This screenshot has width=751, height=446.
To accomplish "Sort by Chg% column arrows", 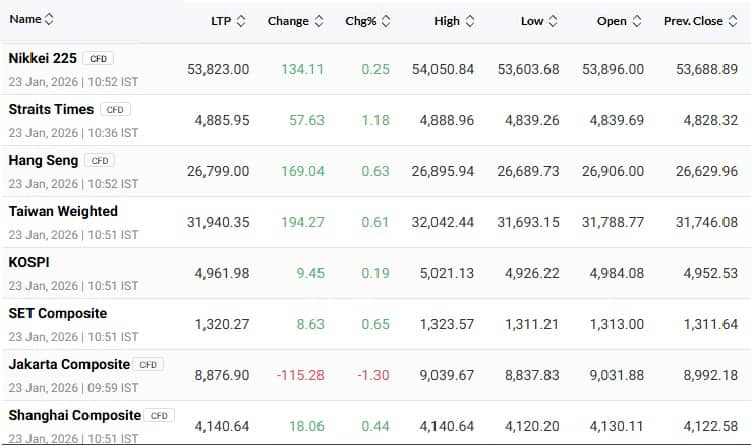I will click(386, 21).
